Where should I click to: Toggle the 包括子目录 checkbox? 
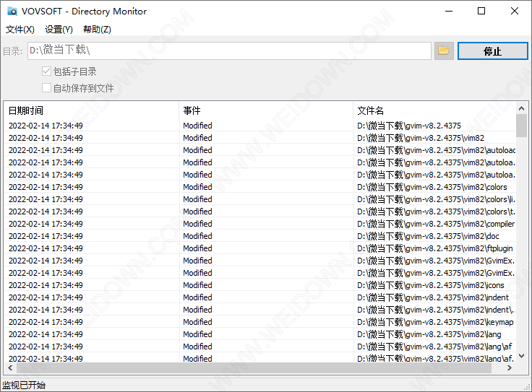pyautogui.click(x=46, y=71)
